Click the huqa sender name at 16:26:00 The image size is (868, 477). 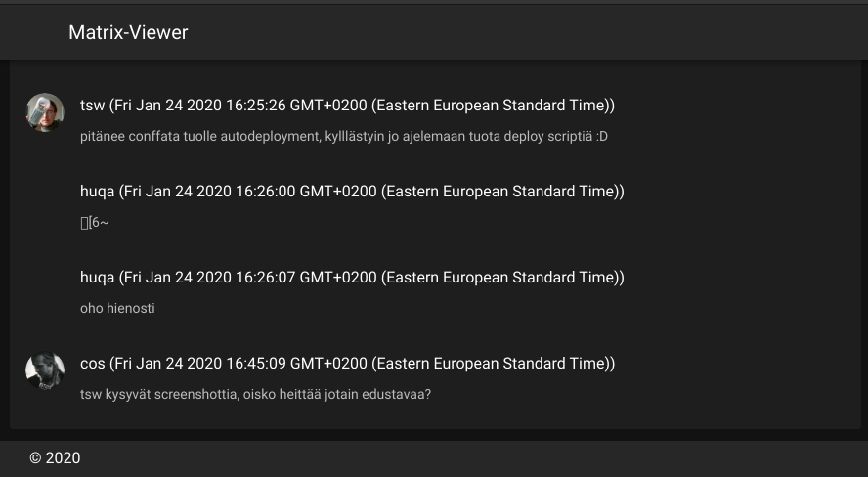(x=97, y=191)
